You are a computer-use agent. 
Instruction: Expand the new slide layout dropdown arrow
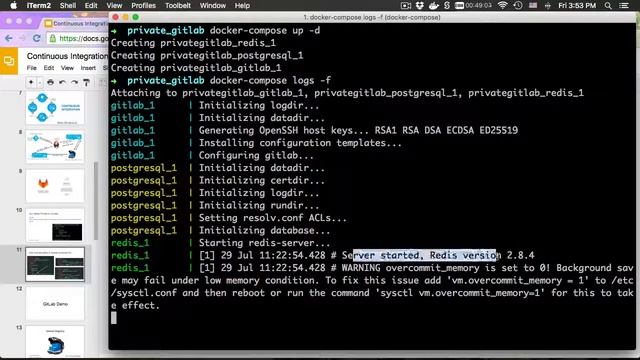(x=40, y=82)
